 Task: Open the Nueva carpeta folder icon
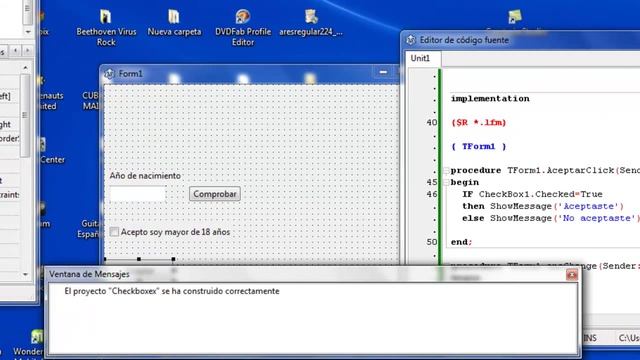pos(174,22)
